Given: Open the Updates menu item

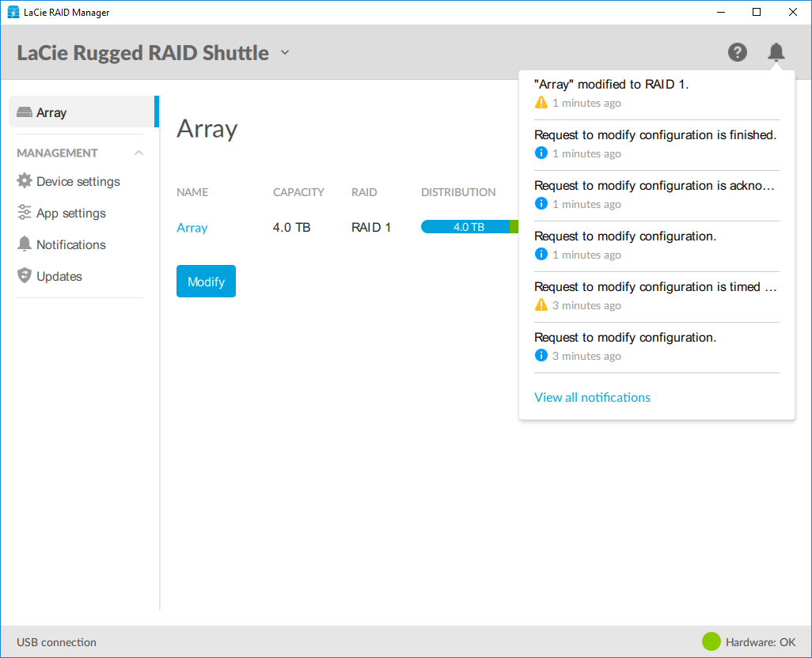Looking at the screenshot, I should [59, 276].
